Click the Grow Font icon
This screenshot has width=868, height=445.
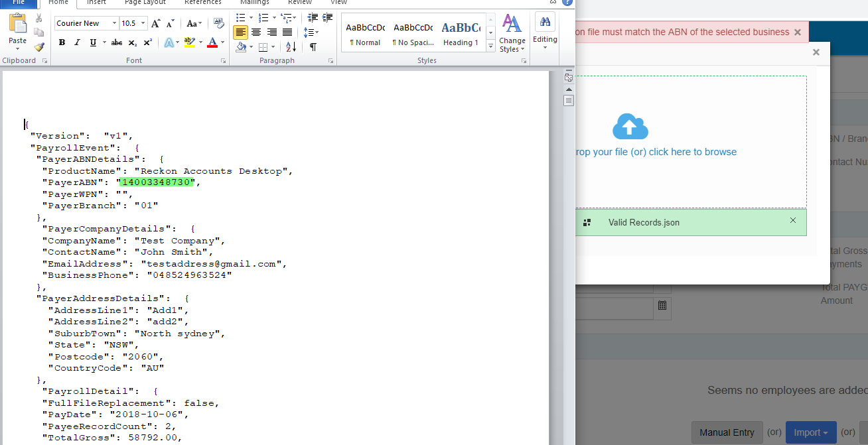coord(155,23)
